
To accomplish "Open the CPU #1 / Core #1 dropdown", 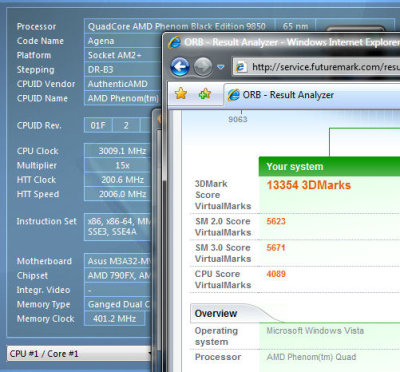I will [x=79, y=354].
